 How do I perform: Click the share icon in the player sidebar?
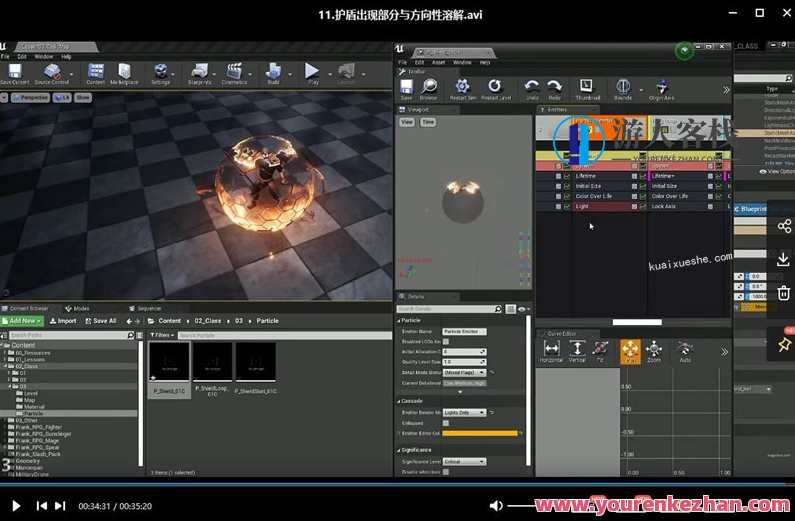pos(784,226)
